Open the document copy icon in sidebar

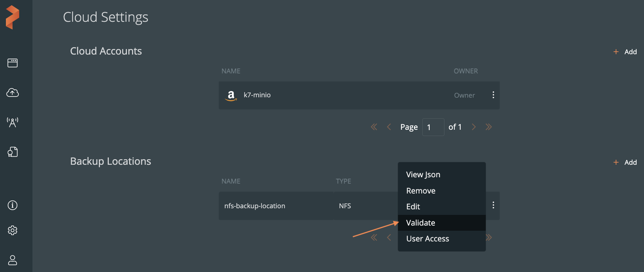[x=13, y=152]
